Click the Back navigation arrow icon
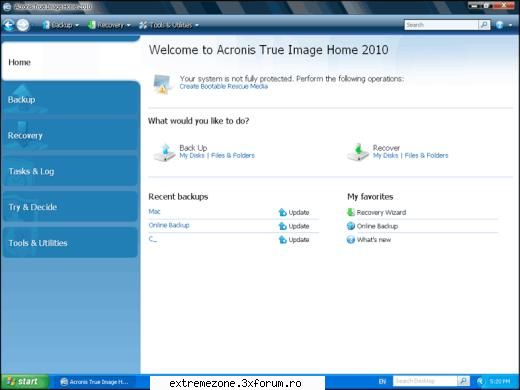 click(x=9, y=25)
